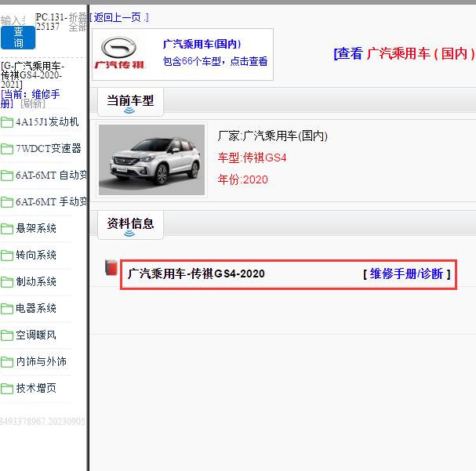Open the 查看 广汽乘用车(国内) link on the right

tap(405, 53)
